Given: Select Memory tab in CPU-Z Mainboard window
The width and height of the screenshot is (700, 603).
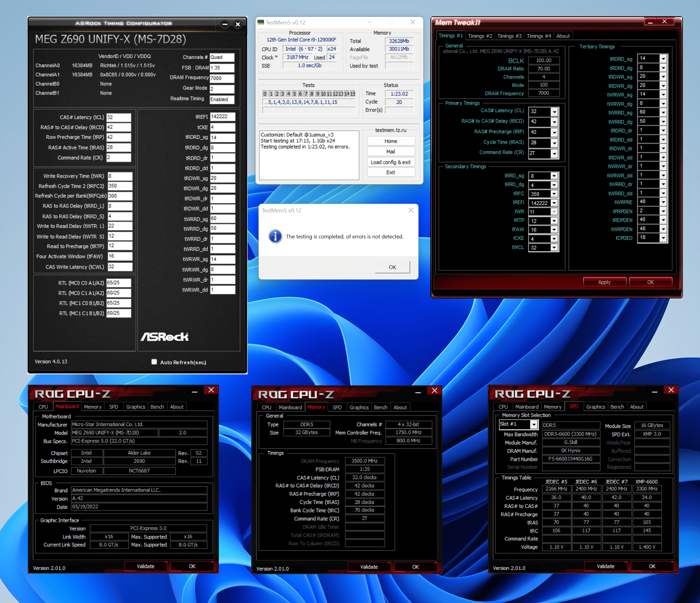Looking at the screenshot, I should (92, 407).
